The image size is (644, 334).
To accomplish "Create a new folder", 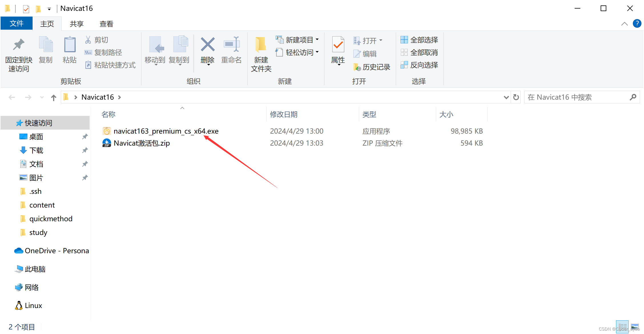I will pos(261,54).
